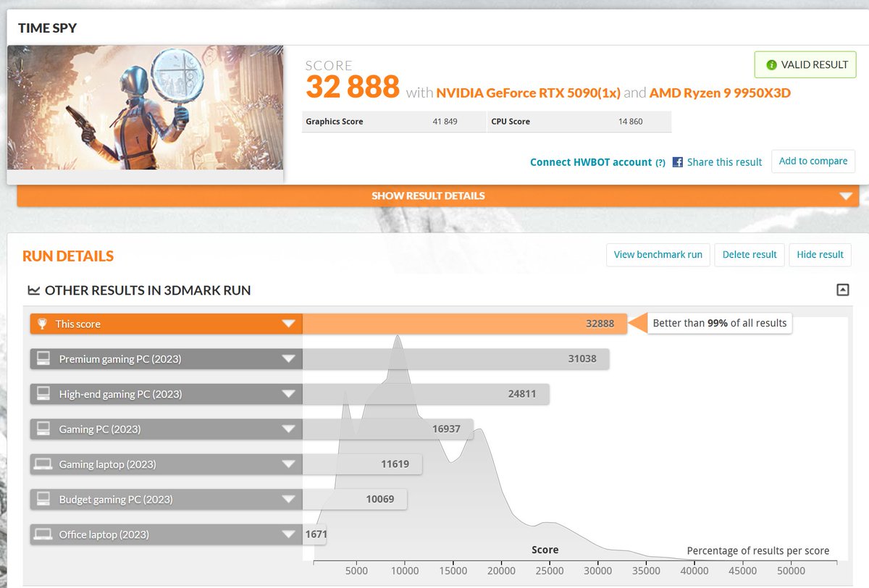Click the NVIDIA GeForce RTX 5090(1x) link
Viewport: 869px width, 588px height.
tap(529, 93)
